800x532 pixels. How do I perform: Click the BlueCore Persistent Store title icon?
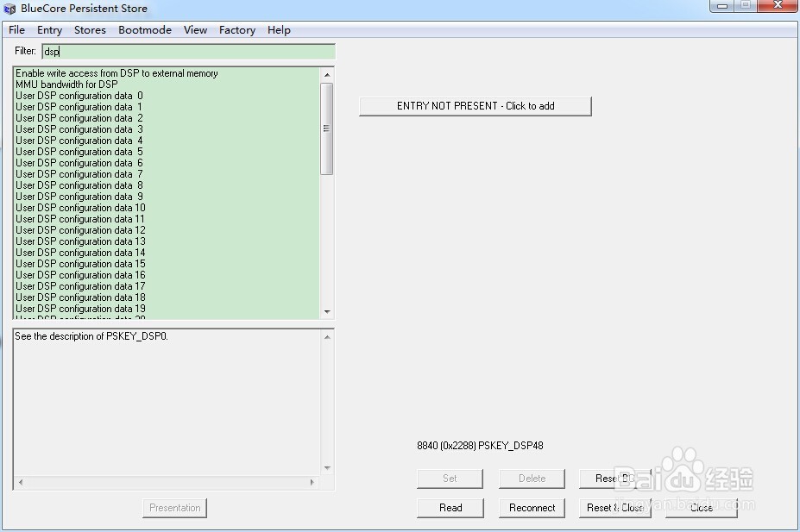(x=9, y=9)
